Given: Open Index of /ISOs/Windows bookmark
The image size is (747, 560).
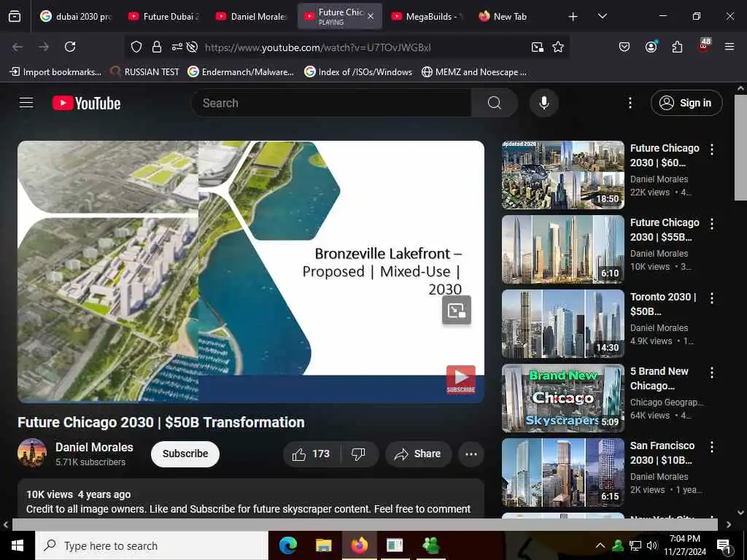Looking at the screenshot, I should tap(358, 72).
